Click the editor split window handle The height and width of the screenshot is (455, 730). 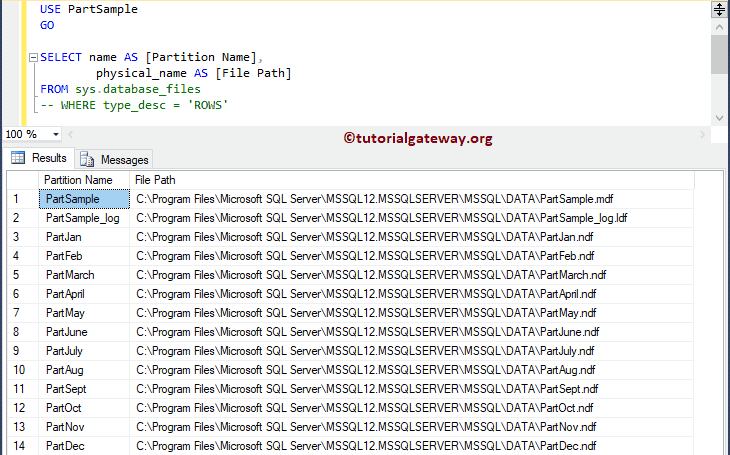(719, 9)
